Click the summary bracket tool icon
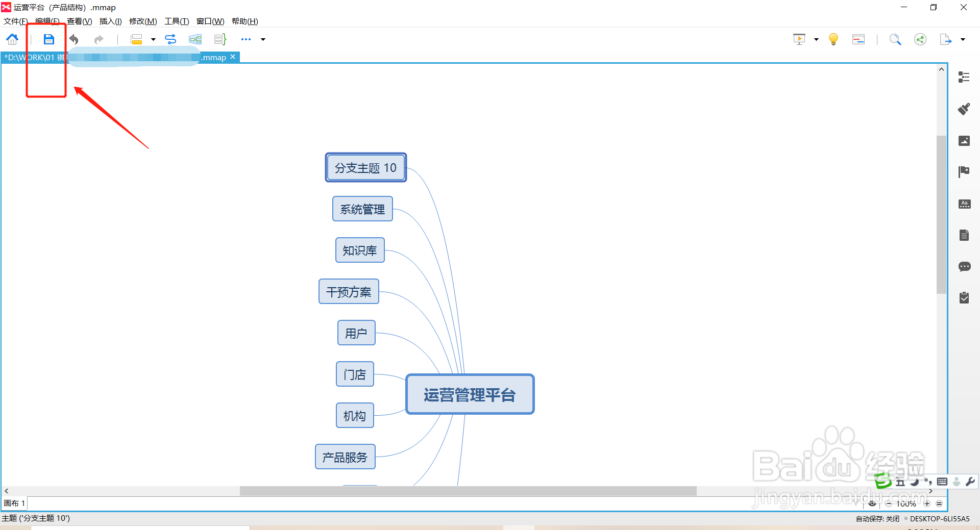The image size is (980, 530). [220, 39]
